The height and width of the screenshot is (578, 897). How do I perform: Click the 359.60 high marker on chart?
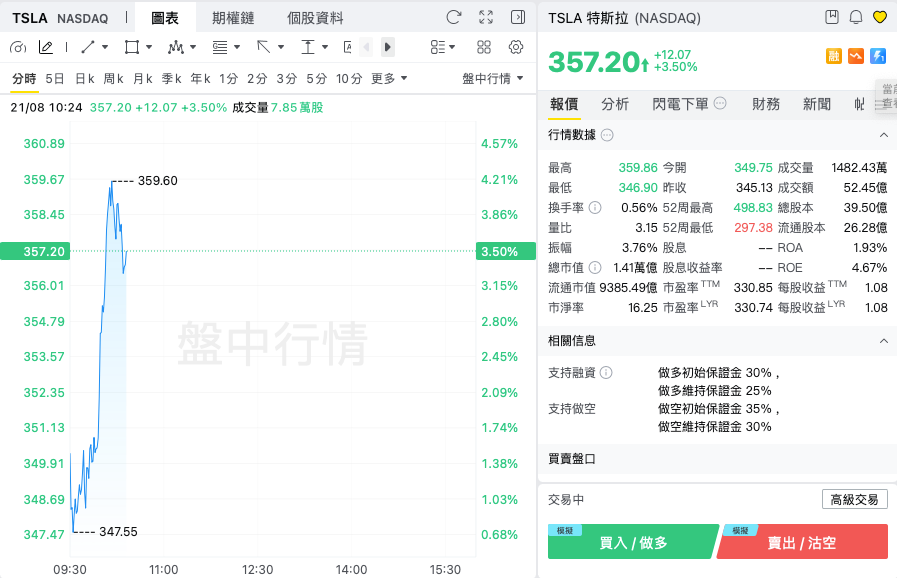[157, 181]
